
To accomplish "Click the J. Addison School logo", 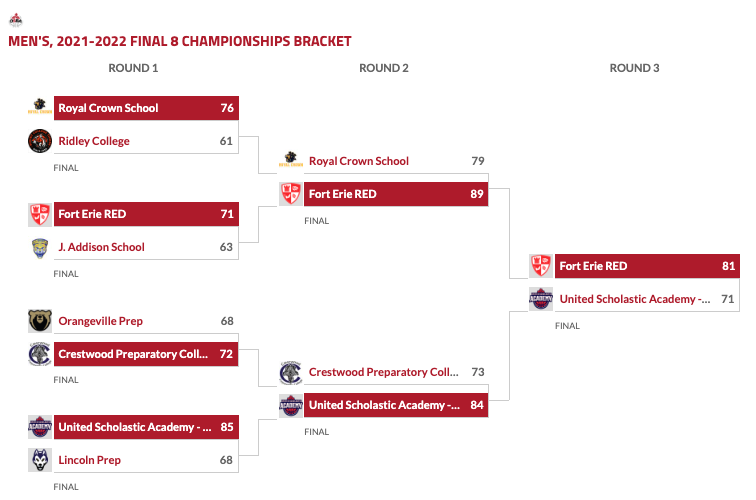I will click(x=40, y=247).
